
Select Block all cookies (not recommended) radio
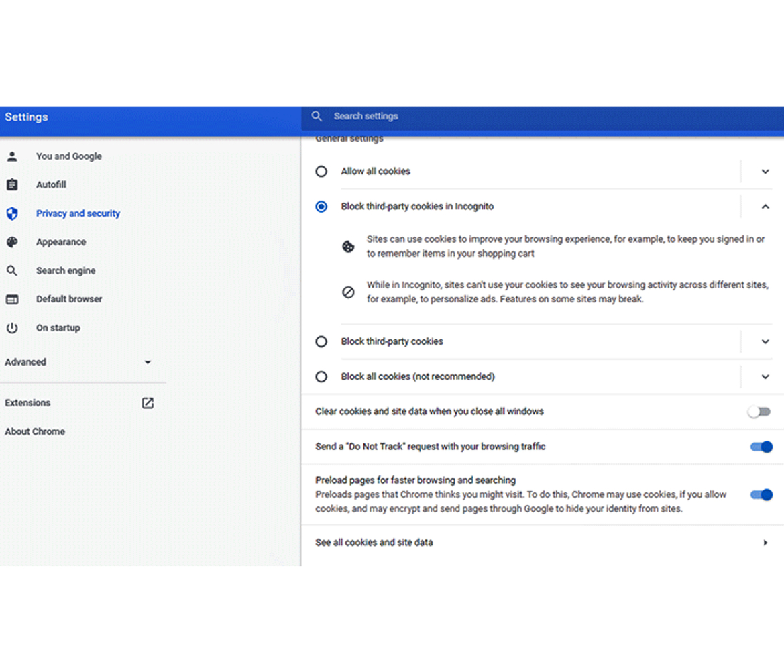coord(321,376)
